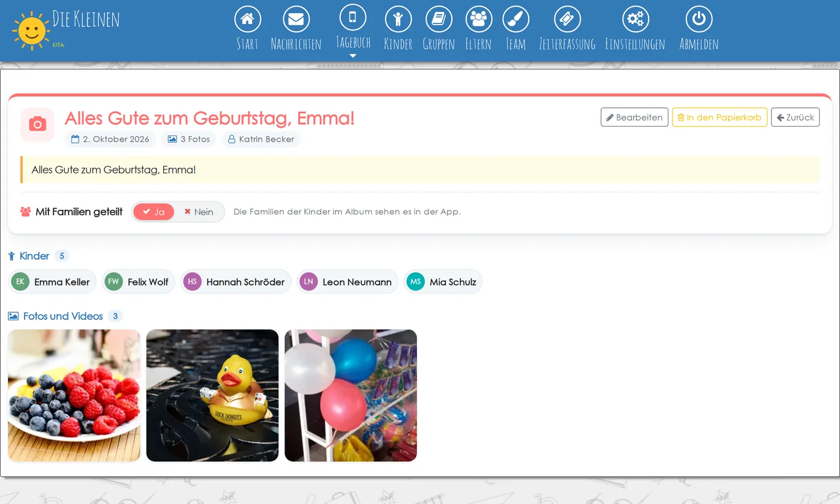
Task: Open the Kinder child icon
Action: point(398,19)
